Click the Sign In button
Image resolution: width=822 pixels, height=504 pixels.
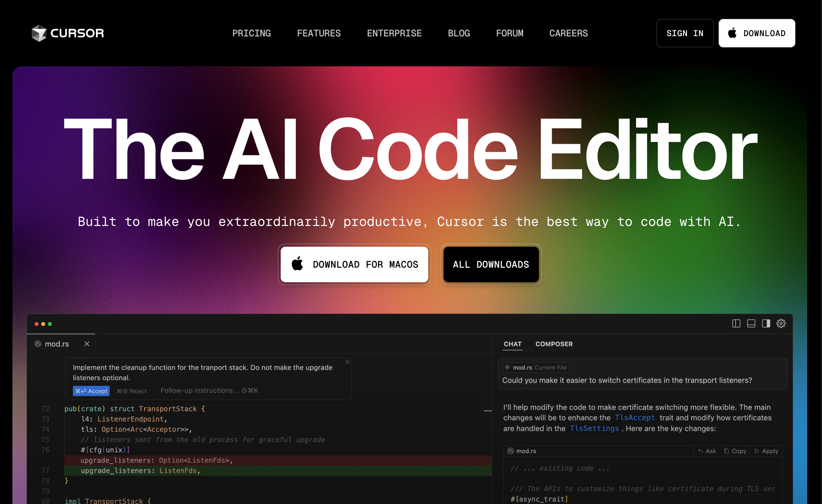point(685,33)
